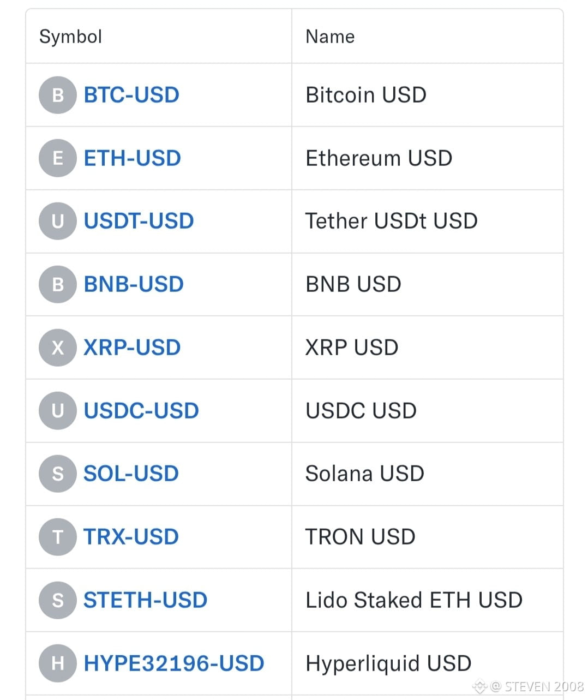
Task: Select the U icon next to USDT-USD
Action: pyautogui.click(x=57, y=221)
